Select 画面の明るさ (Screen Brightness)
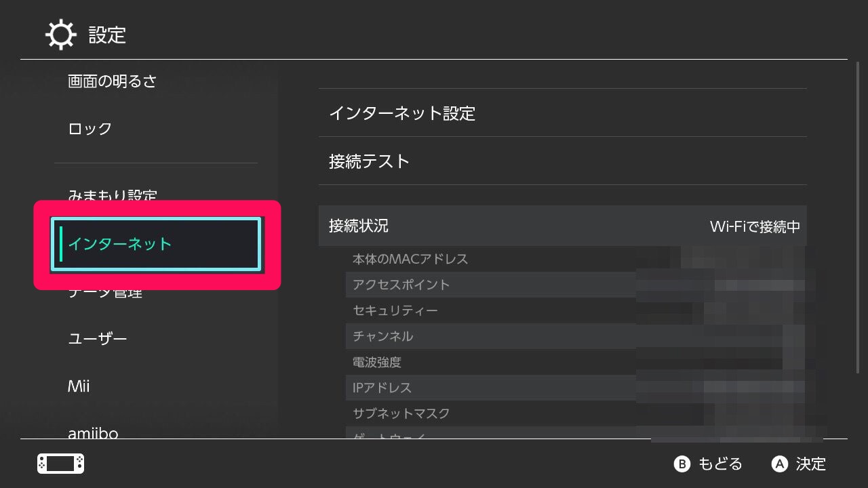This screenshot has height=488, width=868. point(112,81)
